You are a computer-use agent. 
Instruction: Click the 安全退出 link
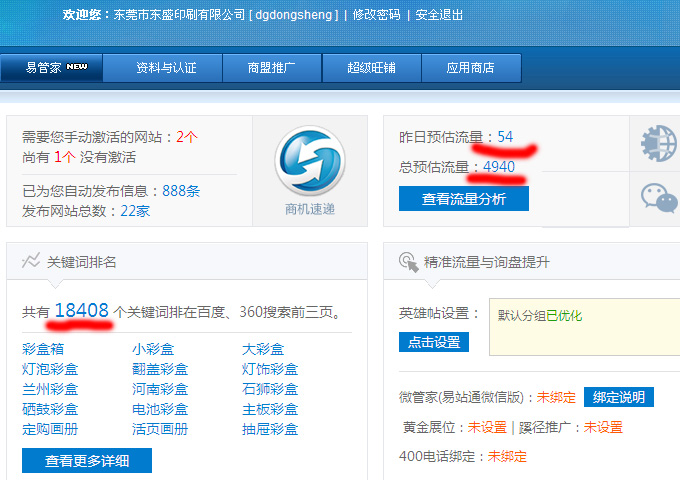coord(439,15)
